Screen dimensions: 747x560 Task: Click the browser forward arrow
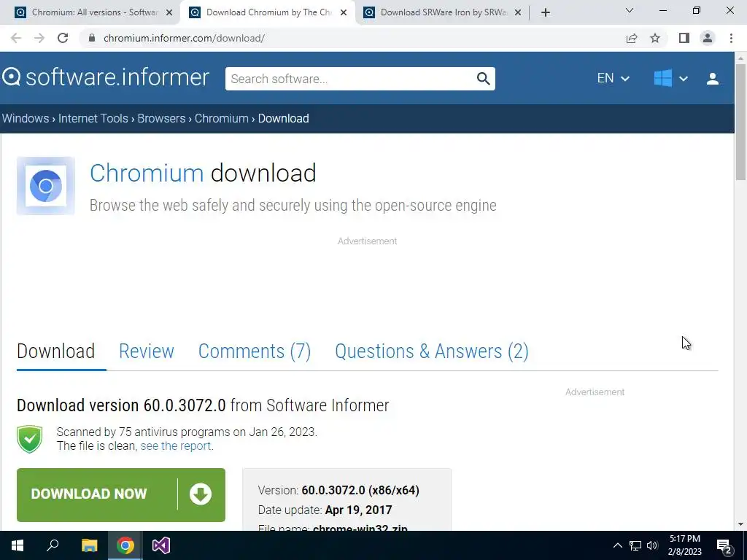coord(39,38)
